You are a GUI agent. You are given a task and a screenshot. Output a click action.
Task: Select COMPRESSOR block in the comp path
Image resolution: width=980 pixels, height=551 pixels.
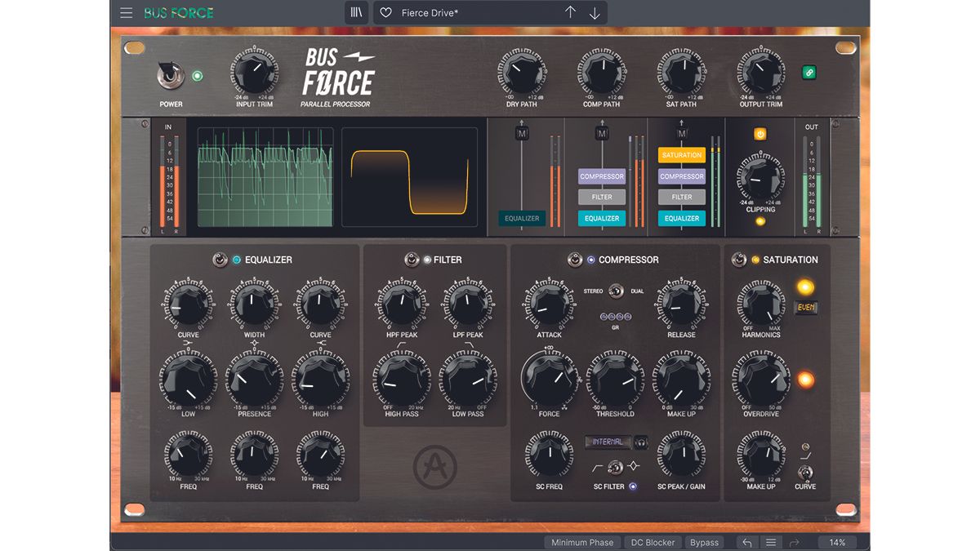pos(602,176)
